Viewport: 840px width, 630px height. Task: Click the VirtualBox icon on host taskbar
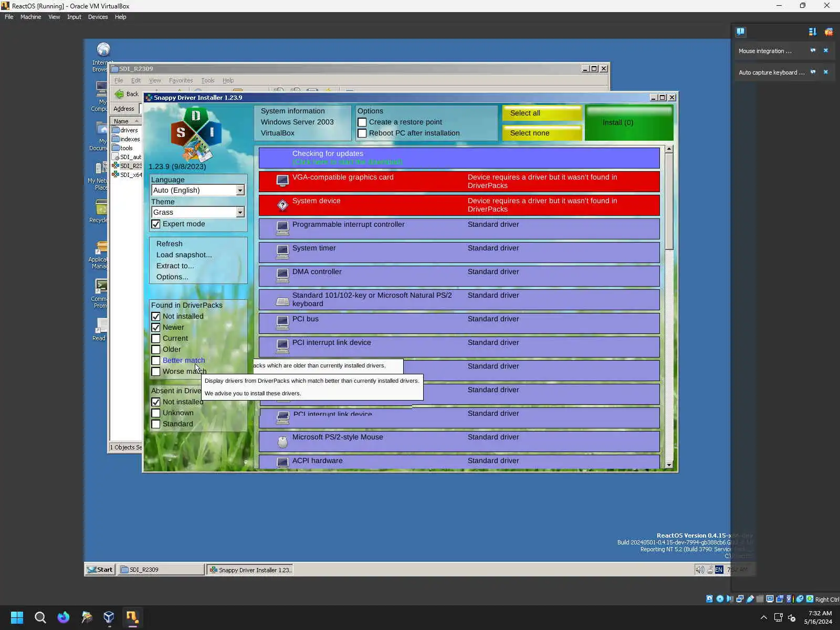109,617
